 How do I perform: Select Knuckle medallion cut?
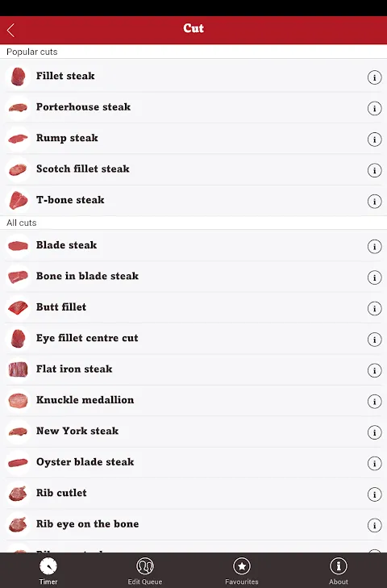coord(193,401)
